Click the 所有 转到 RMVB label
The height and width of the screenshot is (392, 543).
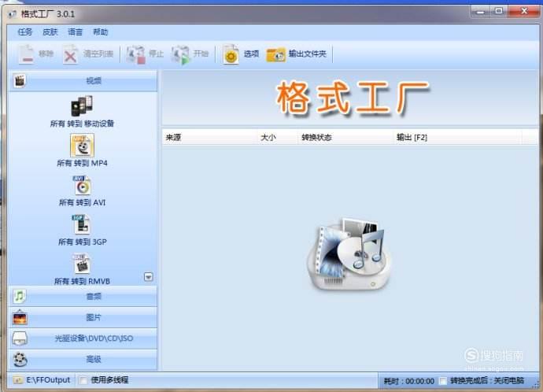coord(82,281)
